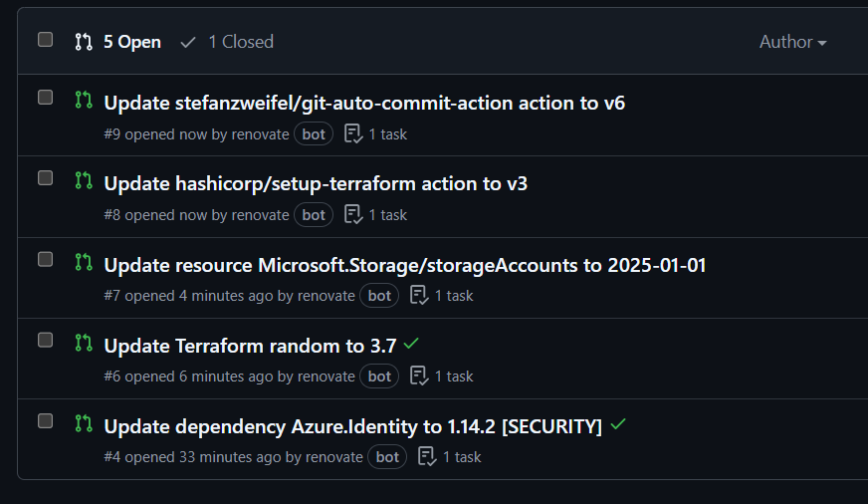Open the hashicorp/setup-terraform action to v3 PR
The width and height of the screenshot is (868, 504).
pos(316,184)
